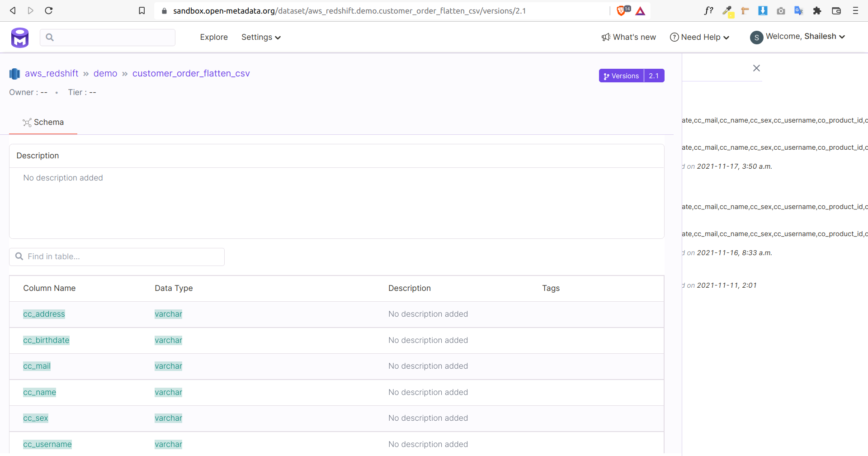Click the Find in table search box

117,256
